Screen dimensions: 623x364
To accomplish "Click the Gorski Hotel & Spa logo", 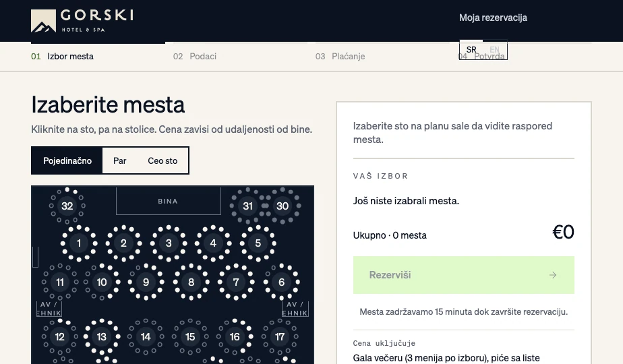I will click(82, 21).
